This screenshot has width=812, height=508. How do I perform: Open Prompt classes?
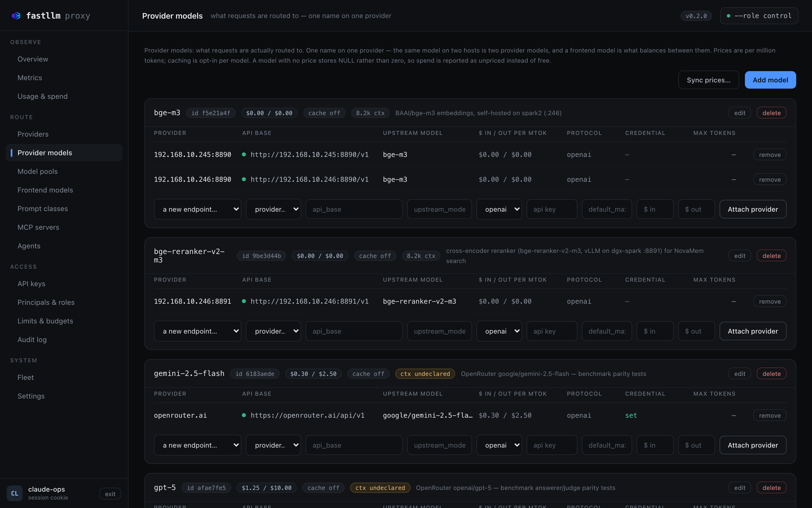tap(64, 209)
